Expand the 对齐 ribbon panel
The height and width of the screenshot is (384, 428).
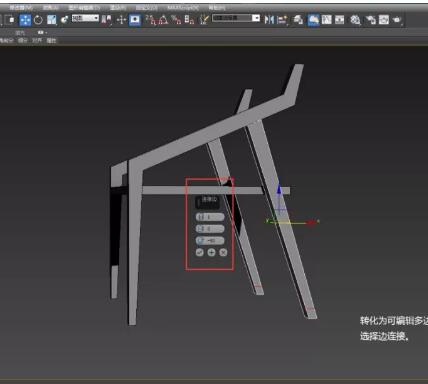(x=37, y=41)
